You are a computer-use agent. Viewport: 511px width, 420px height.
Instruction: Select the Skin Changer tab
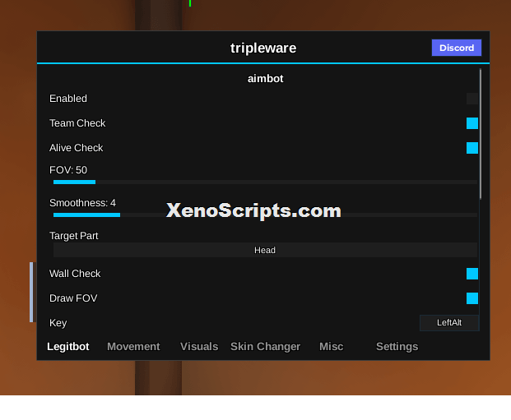(265, 346)
